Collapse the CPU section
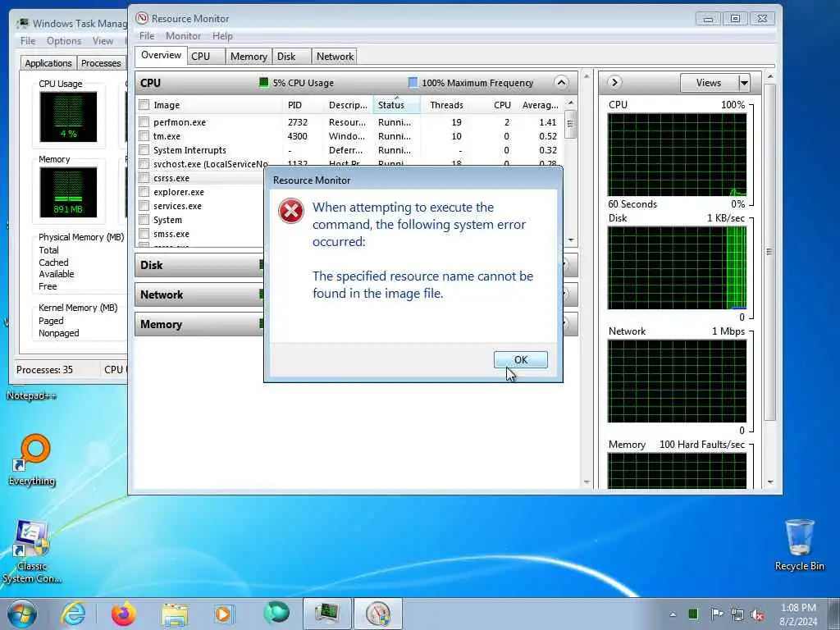This screenshot has height=630, width=840. pyautogui.click(x=561, y=83)
